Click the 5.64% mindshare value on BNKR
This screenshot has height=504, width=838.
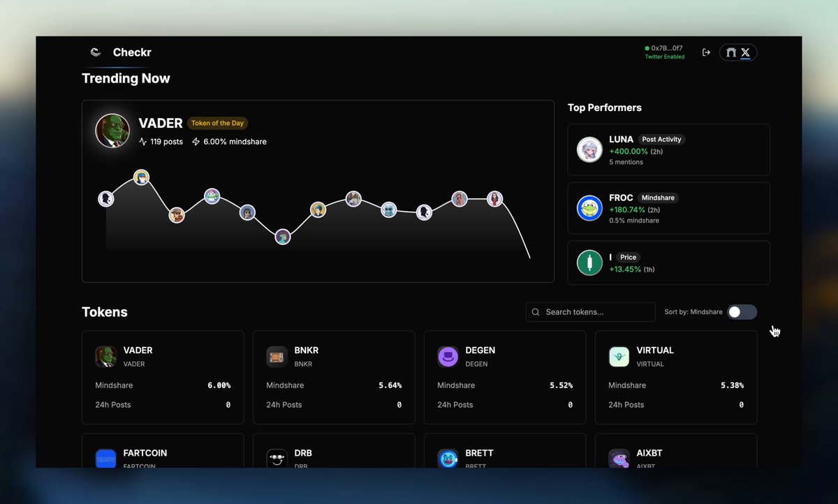(x=390, y=385)
